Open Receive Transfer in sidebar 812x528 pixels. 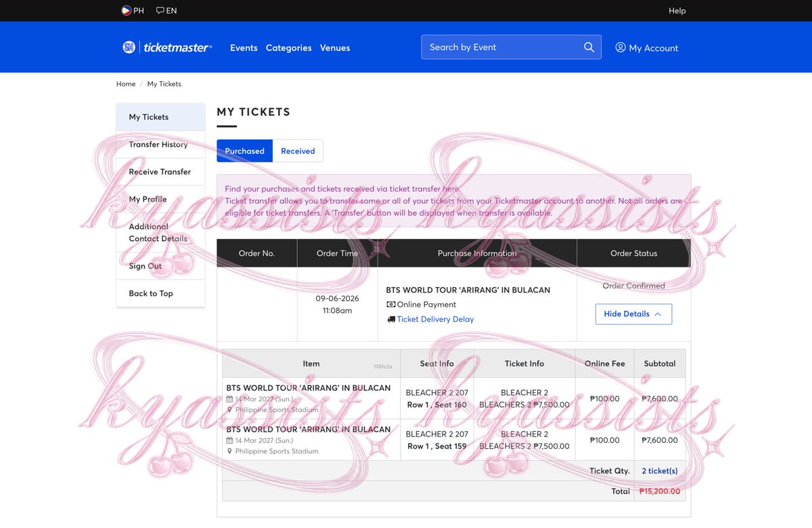coord(160,172)
